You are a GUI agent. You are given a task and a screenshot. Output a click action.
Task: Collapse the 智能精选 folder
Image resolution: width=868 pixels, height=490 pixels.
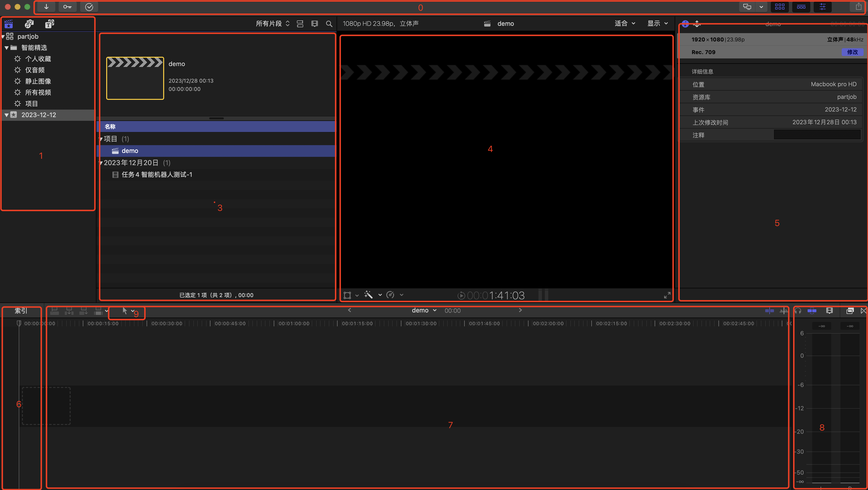(x=6, y=48)
